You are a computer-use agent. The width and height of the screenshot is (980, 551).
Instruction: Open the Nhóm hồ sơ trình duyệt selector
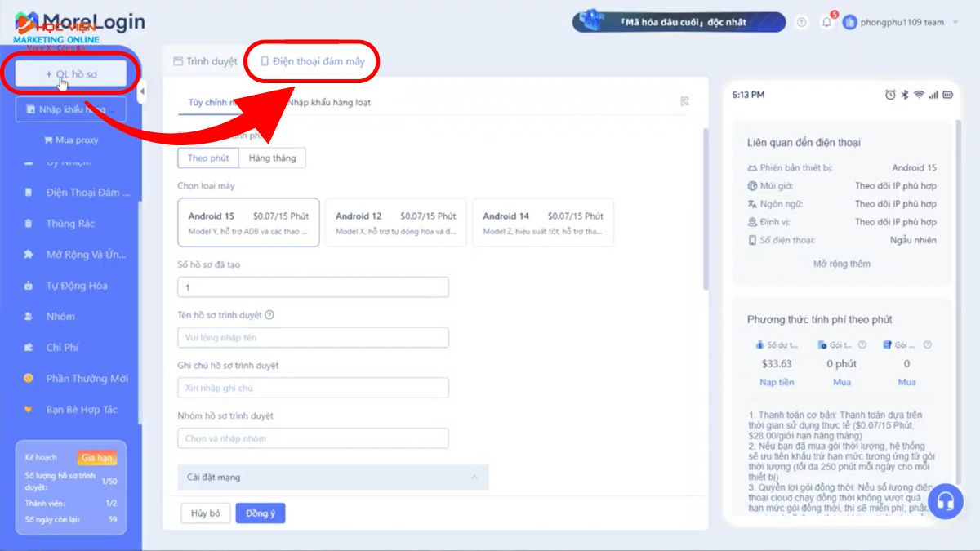tap(313, 438)
